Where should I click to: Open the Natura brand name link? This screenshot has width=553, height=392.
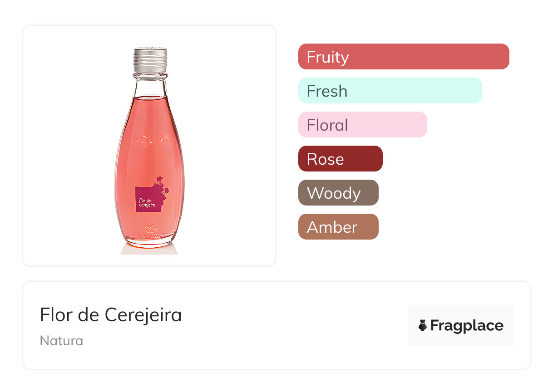[x=61, y=341]
